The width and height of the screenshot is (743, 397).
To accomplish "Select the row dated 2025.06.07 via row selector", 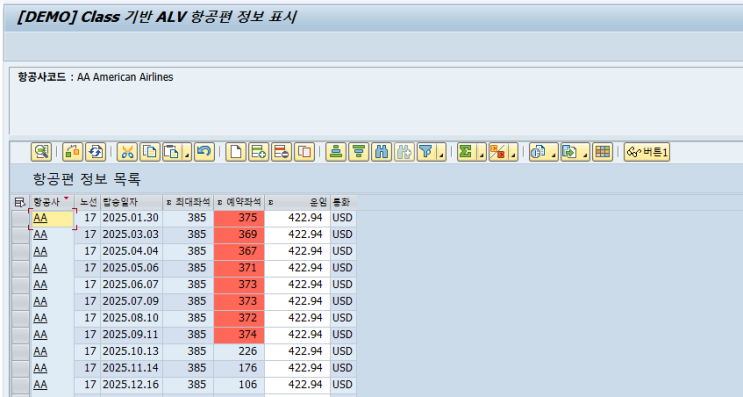I will coord(20,284).
